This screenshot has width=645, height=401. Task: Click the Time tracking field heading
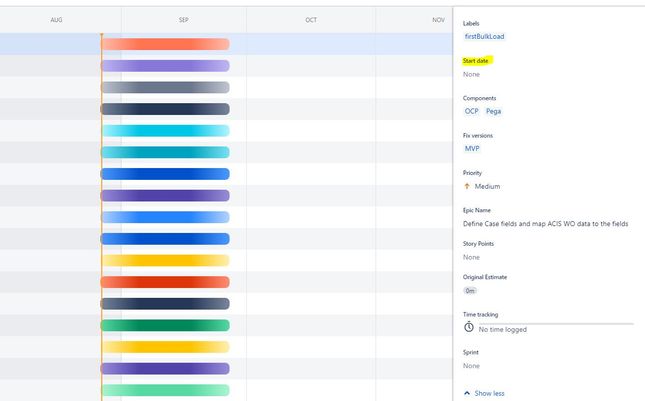click(480, 315)
